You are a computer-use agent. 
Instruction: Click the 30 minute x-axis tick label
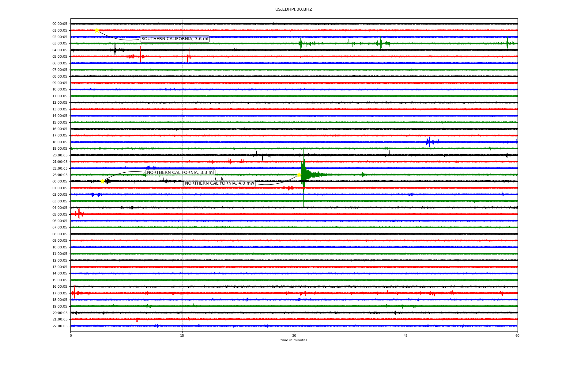tap(294, 335)
